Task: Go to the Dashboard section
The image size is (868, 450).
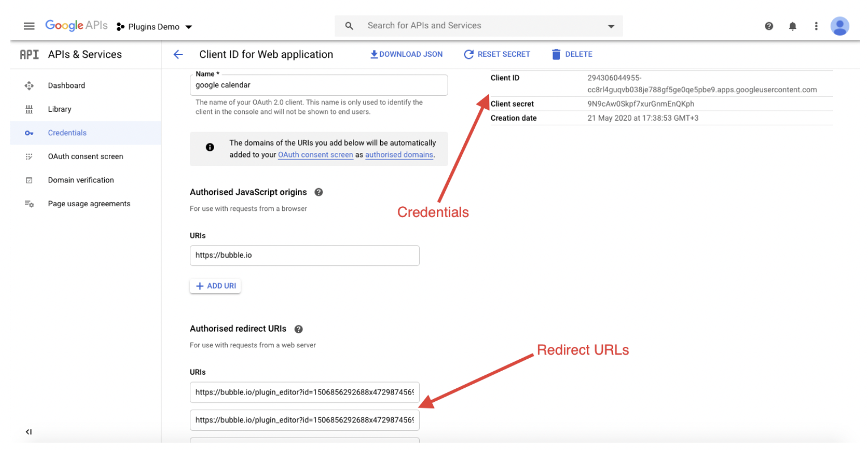Action: tap(66, 86)
